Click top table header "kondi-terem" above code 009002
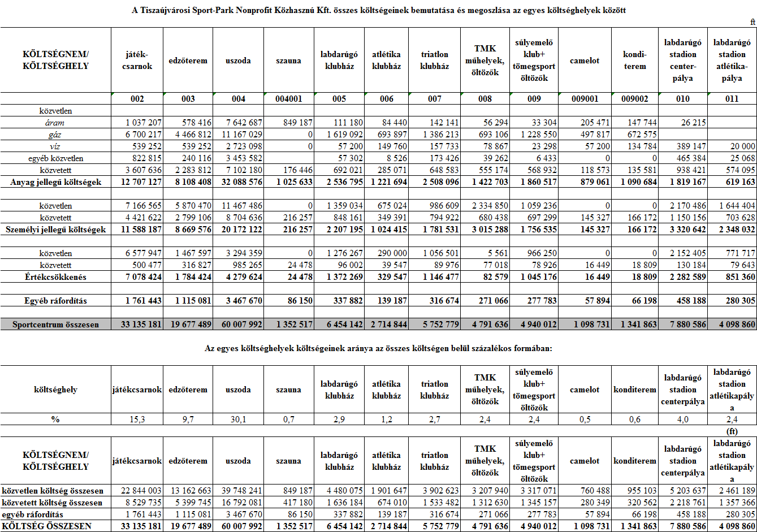 (x=635, y=60)
